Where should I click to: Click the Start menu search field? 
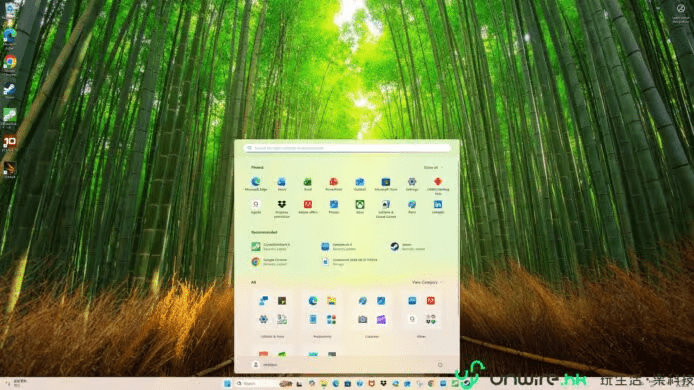point(347,148)
